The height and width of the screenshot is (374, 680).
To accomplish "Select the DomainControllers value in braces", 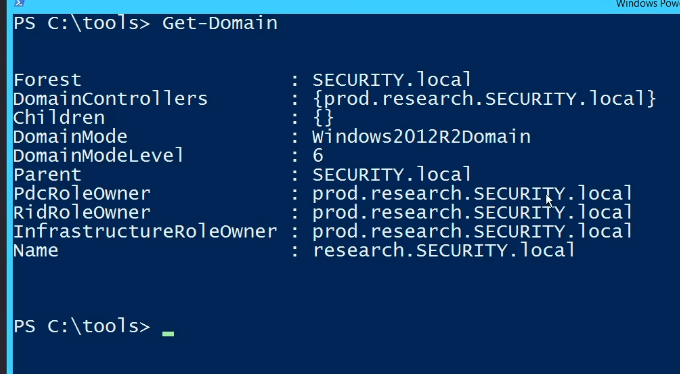I will pyautogui.click(x=484, y=99).
